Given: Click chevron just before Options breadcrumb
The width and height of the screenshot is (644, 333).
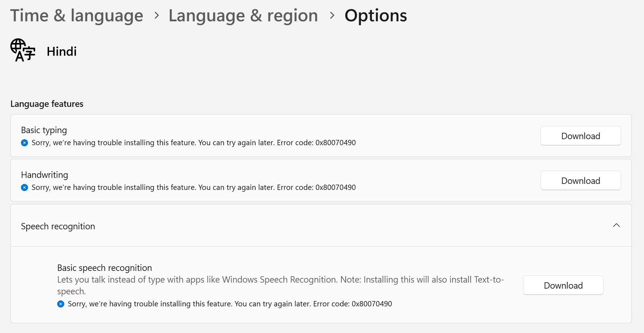Looking at the screenshot, I should pyautogui.click(x=332, y=15).
